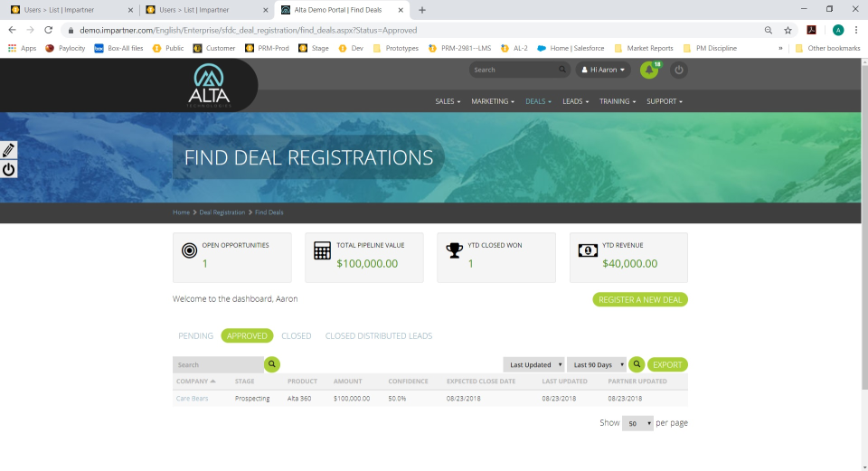Screen dimensions: 868x471
Task: Select the APPROVED tab
Action: click(x=247, y=336)
